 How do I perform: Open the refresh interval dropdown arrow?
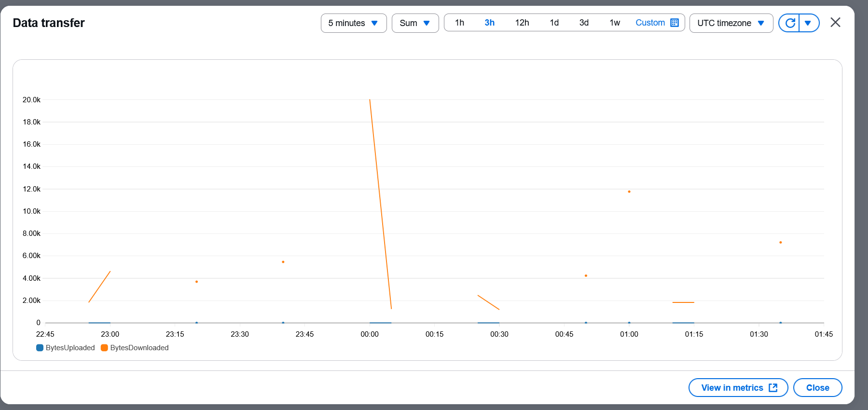pos(808,23)
